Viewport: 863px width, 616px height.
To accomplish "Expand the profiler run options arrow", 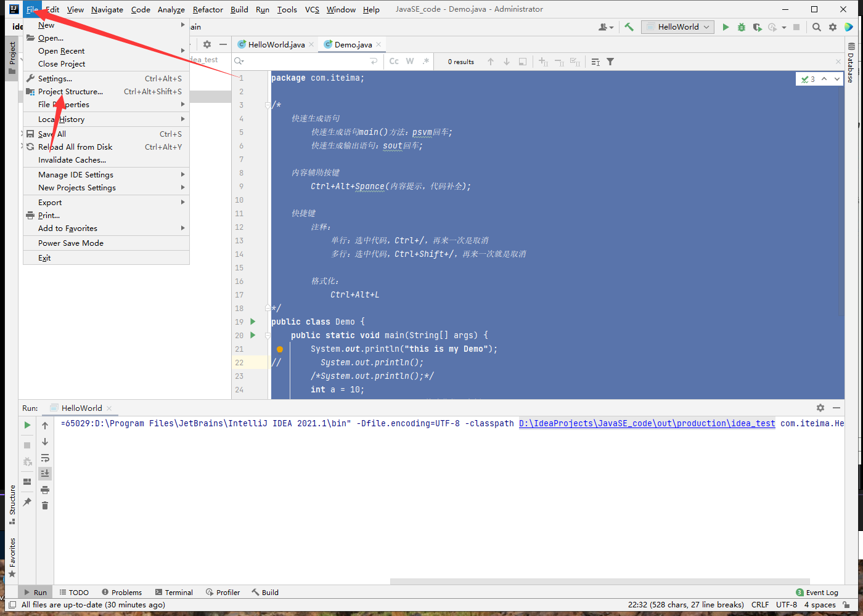I will 784,27.
